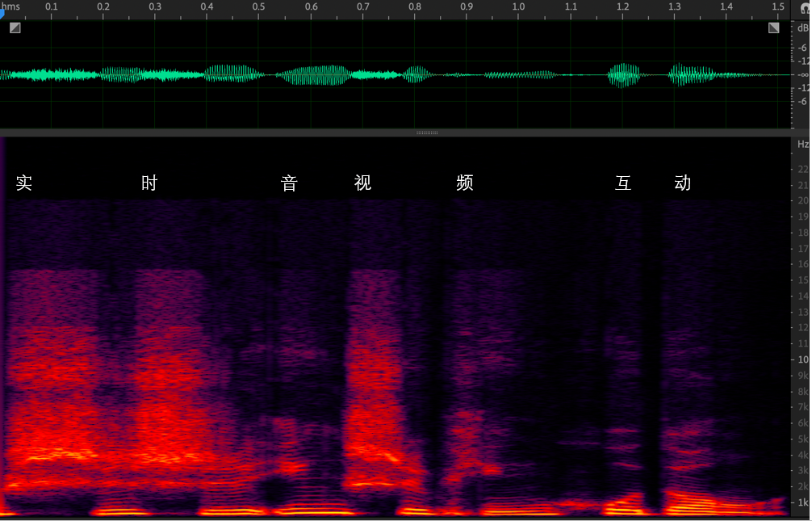Click the 频 character label on spectrogram

coord(464,183)
